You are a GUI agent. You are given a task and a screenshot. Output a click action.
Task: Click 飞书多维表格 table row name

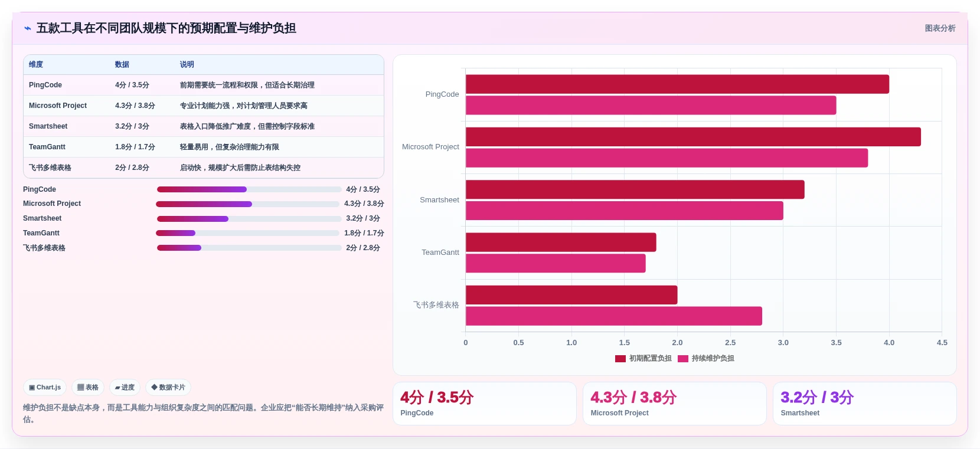pyautogui.click(x=50, y=168)
